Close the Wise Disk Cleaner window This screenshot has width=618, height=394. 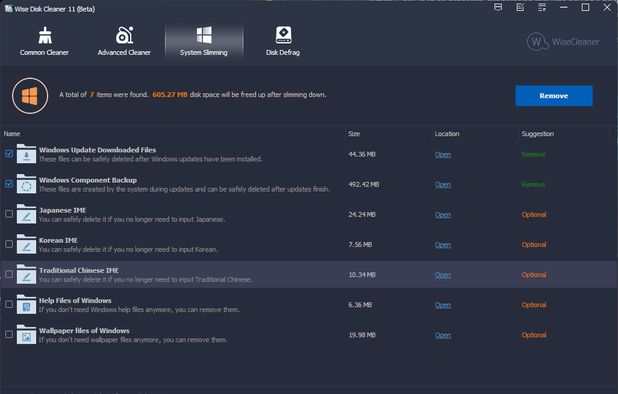pyautogui.click(x=607, y=7)
